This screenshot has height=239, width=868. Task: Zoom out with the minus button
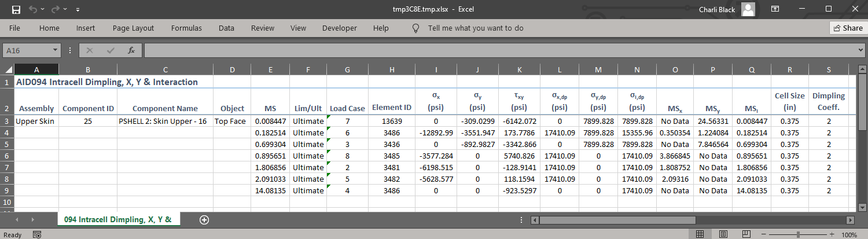pos(764,234)
